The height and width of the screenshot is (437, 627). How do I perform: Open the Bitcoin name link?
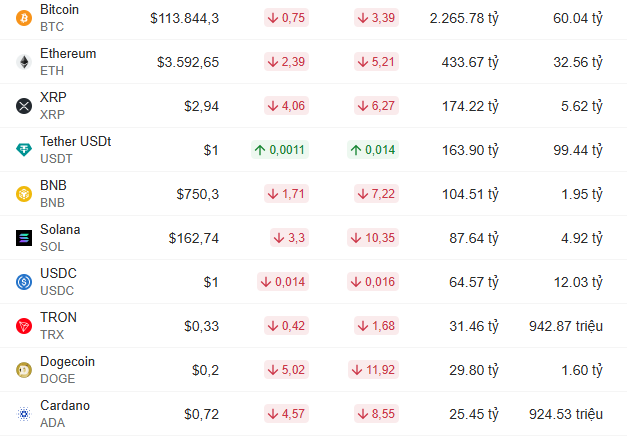60,10
